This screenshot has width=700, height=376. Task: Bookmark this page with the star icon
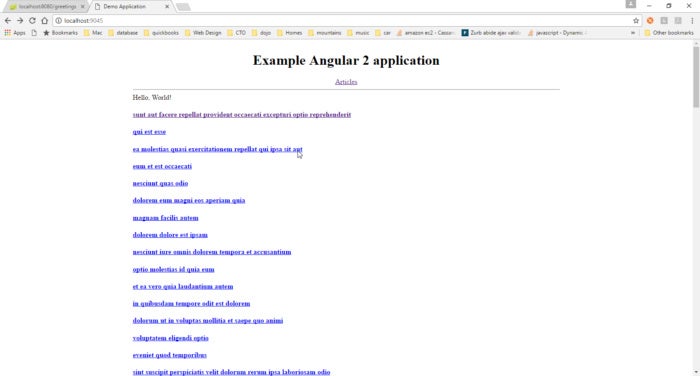coord(636,21)
